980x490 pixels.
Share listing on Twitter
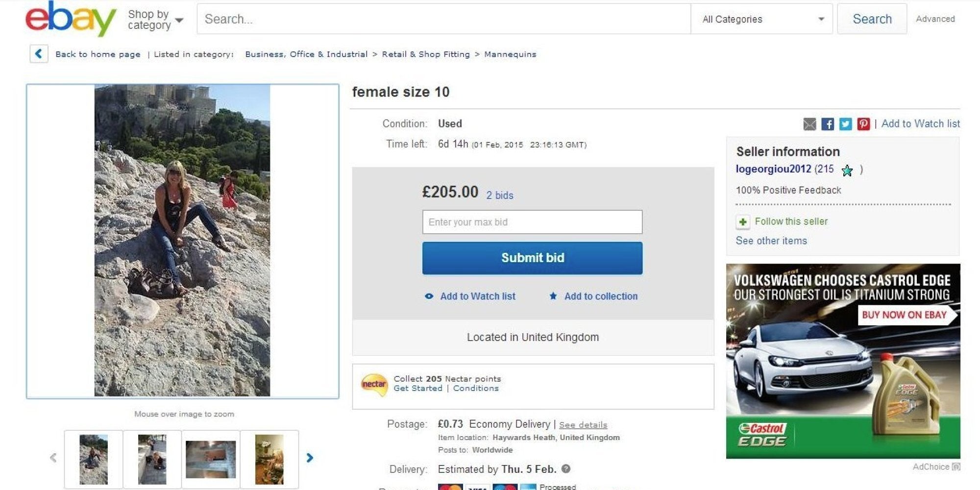[845, 124]
